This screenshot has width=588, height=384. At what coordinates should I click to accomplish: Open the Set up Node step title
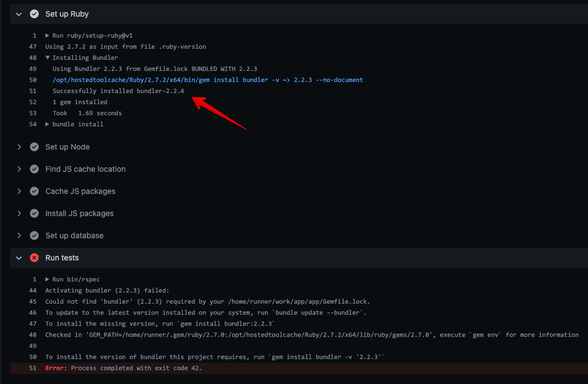tap(68, 147)
